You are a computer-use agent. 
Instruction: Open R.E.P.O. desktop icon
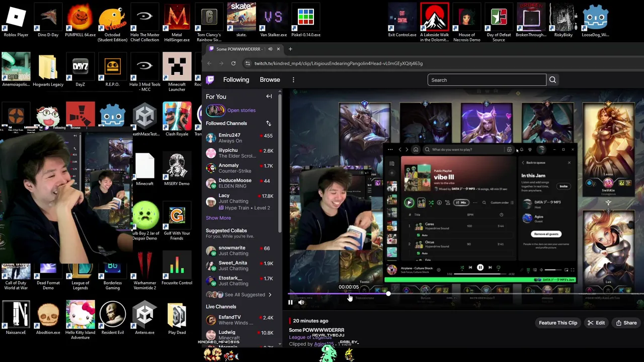[112, 70]
